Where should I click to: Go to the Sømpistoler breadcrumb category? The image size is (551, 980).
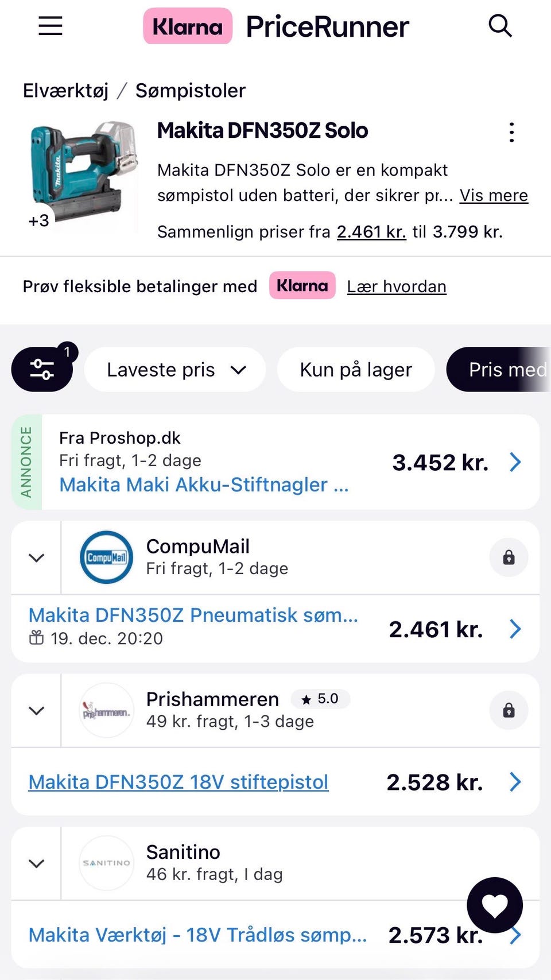[191, 91]
